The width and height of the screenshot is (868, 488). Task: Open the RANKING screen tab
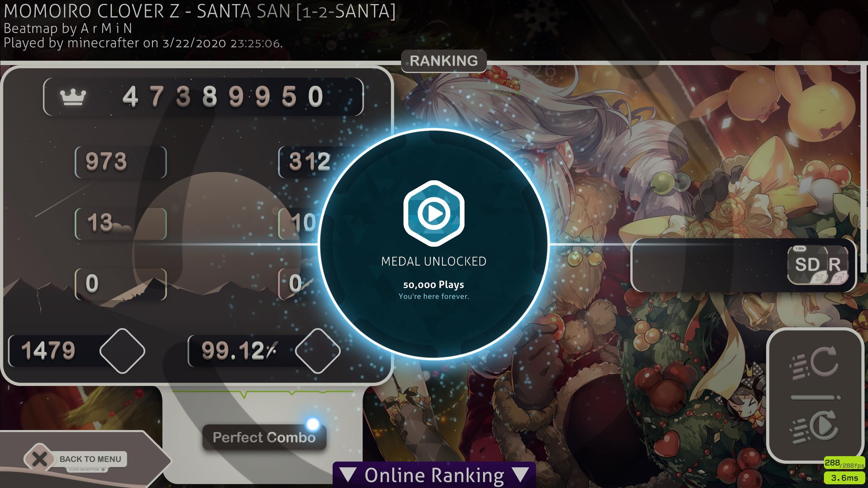click(x=443, y=60)
